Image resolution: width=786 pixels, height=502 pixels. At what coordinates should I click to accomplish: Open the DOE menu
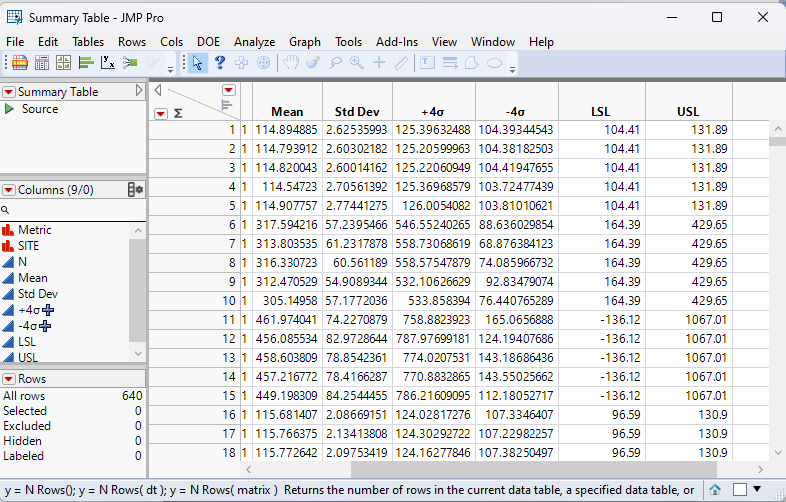pyautogui.click(x=209, y=42)
